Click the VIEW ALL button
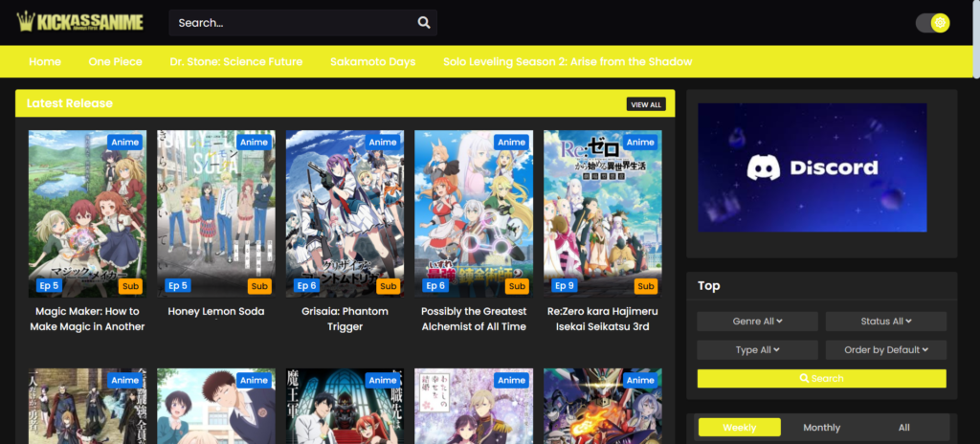980x444 pixels. pyautogui.click(x=646, y=104)
